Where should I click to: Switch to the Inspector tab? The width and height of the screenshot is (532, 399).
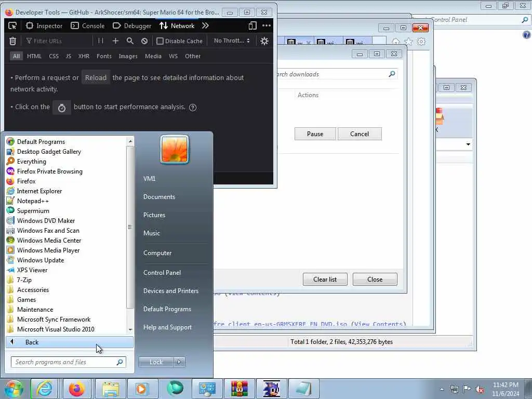(x=45, y=26)
